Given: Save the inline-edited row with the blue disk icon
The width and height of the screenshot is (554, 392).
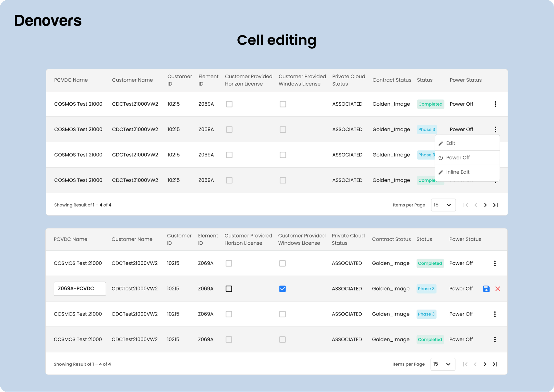Looking at the screenshot, I should tap(486, 289).
